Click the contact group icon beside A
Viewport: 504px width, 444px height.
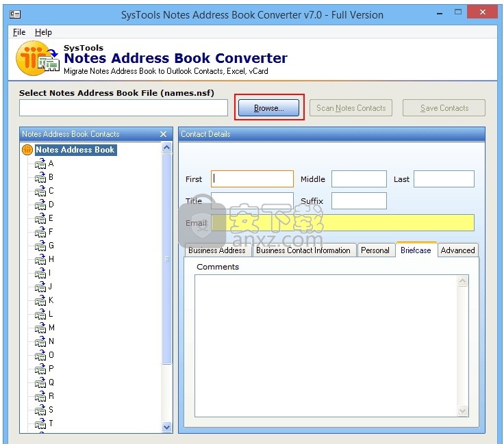(40, 164)
